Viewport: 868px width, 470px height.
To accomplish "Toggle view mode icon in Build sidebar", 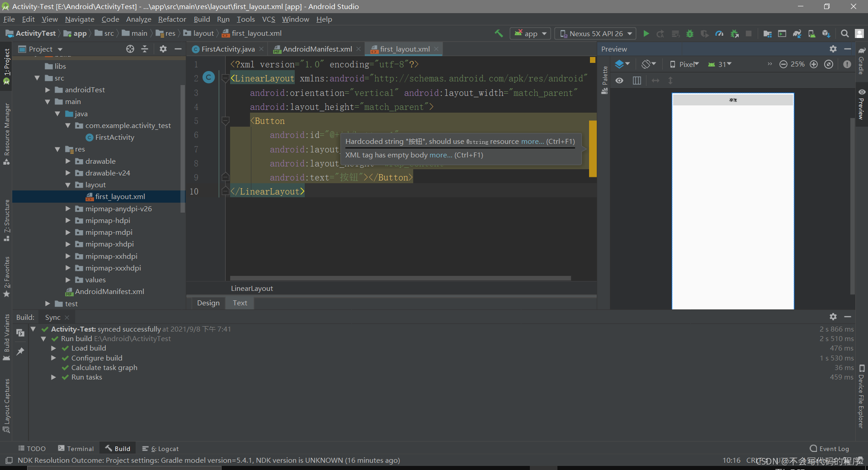I will coord(20,333).
